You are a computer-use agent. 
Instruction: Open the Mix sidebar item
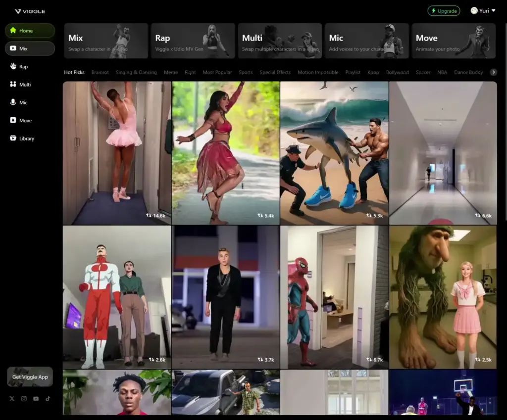pos(30,48)
